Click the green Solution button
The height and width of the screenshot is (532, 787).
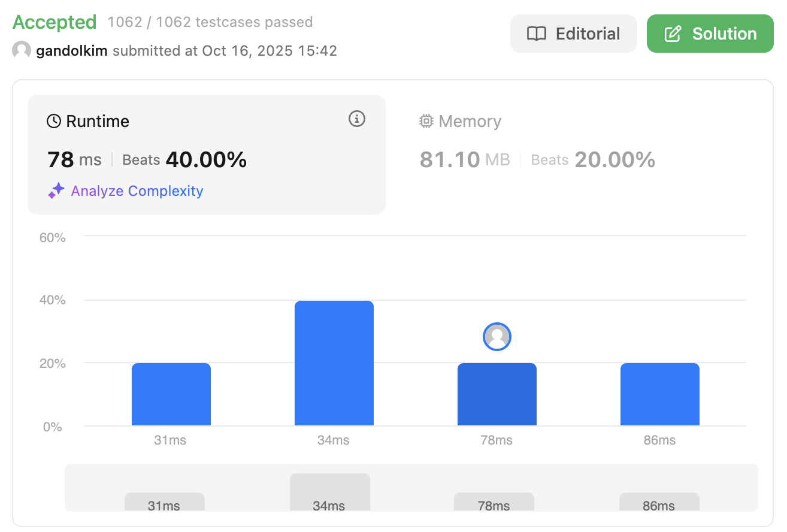click(710, 34)
